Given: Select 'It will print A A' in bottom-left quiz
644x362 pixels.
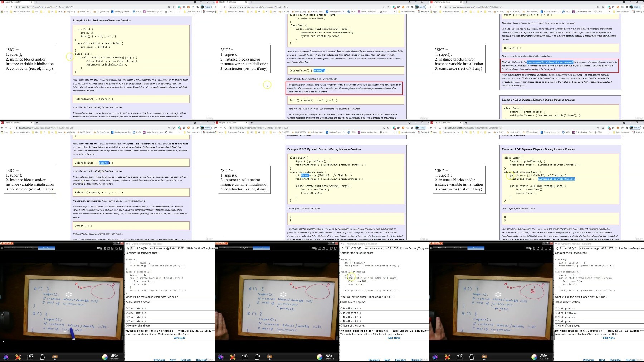Looking at the screenshot, I should 136,313.
